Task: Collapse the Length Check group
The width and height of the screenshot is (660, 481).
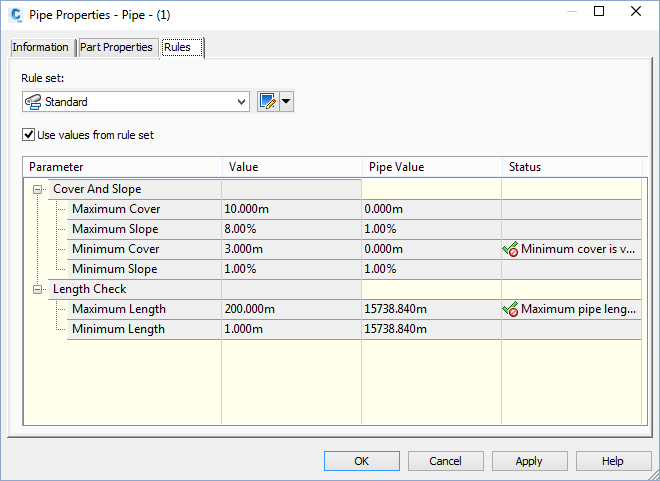Action: 38,289
